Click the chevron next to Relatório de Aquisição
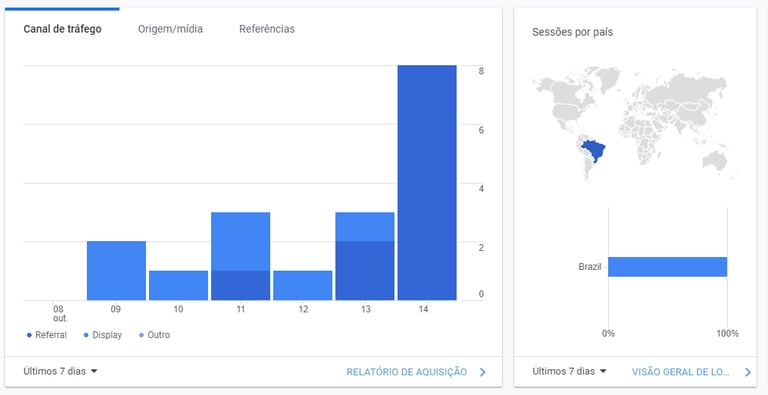768x395 pixels. coord(482,372)
